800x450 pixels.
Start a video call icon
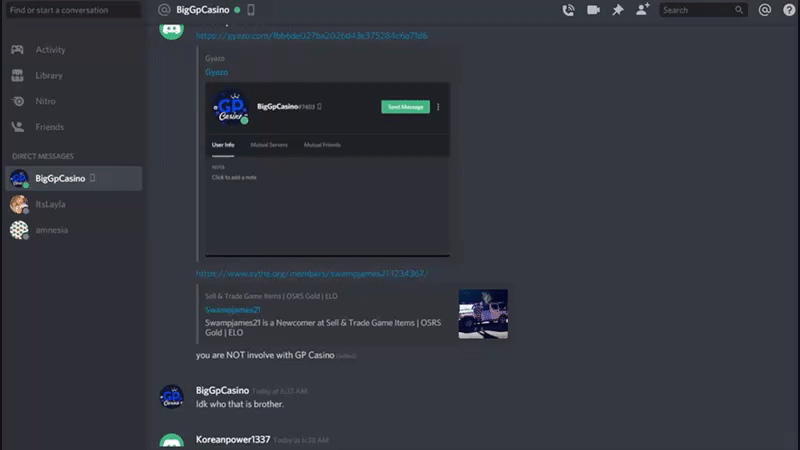pos(593,10)
